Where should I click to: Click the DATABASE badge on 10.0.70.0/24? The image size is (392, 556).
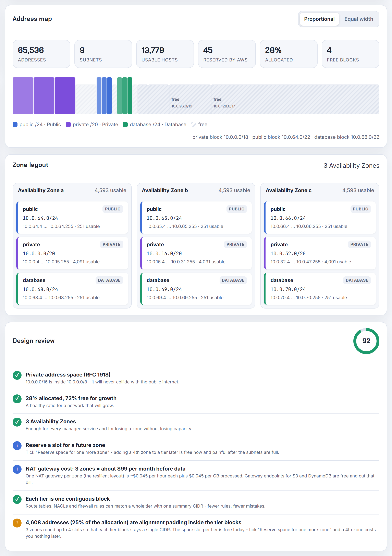tap(357, 280)
